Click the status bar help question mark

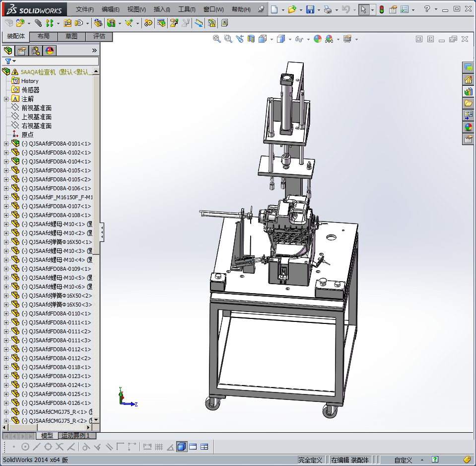coord(435,460)
